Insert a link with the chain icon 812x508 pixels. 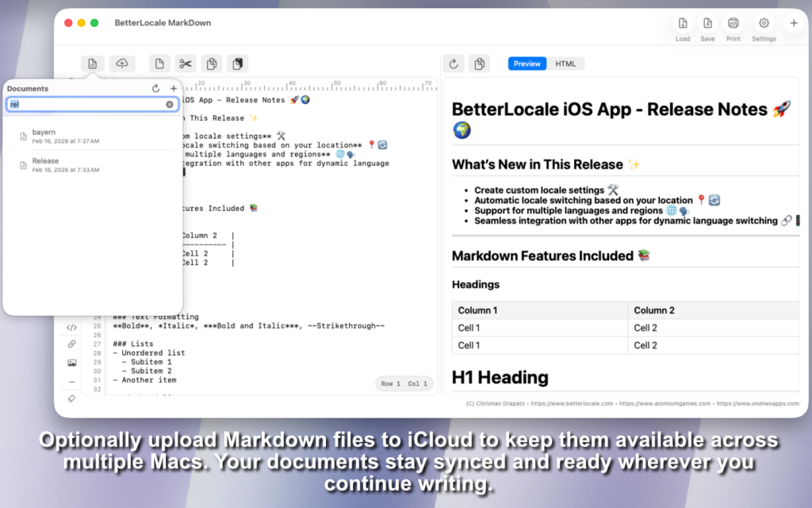pos(71,344)
